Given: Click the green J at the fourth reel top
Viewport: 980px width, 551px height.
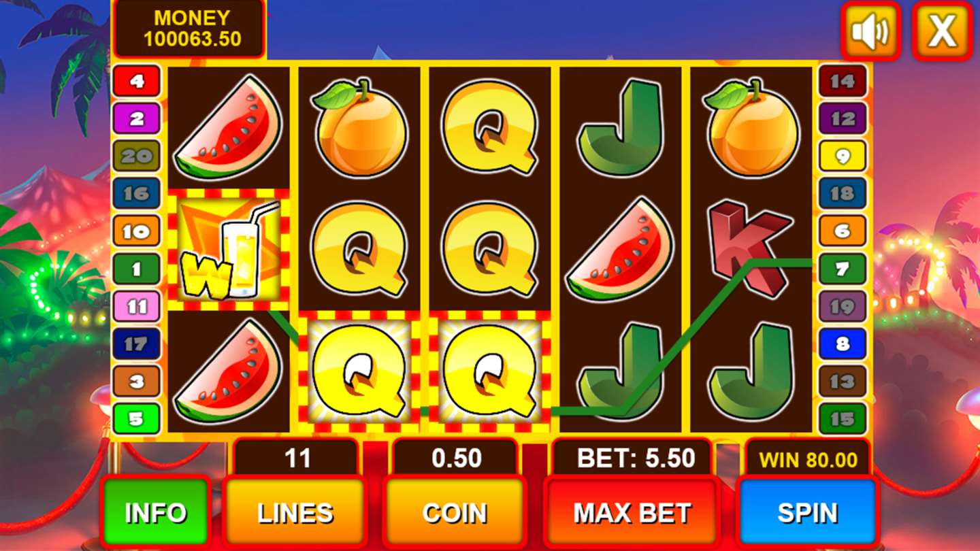Looking at the screenshot, I should [x=620, y=127].
